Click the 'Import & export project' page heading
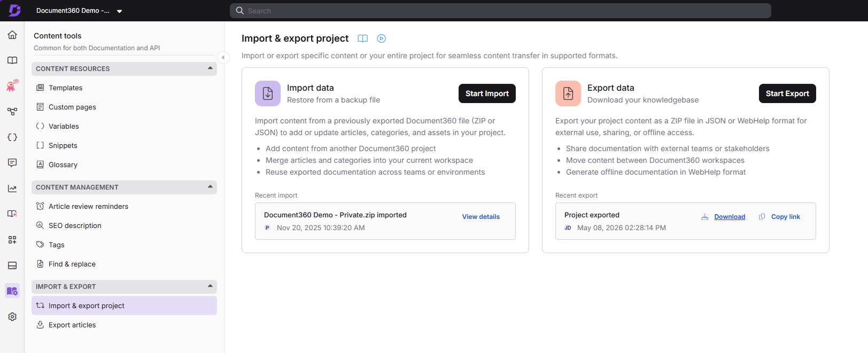This screenshot has width=868, height=353. coord(295,38)
